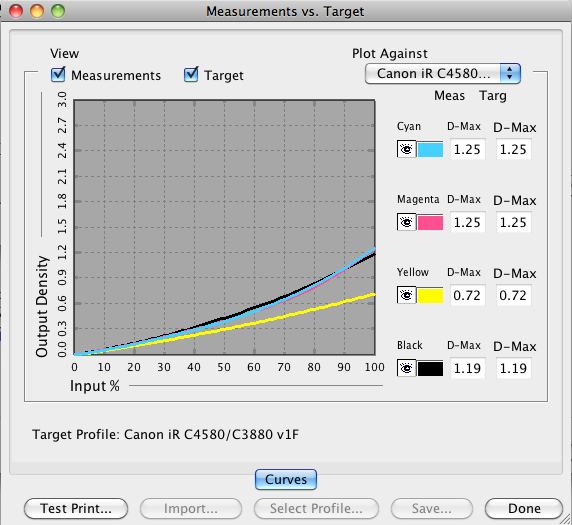Click the Magenta target D-Max field
The image size is (572, 525).
point(513,222)
